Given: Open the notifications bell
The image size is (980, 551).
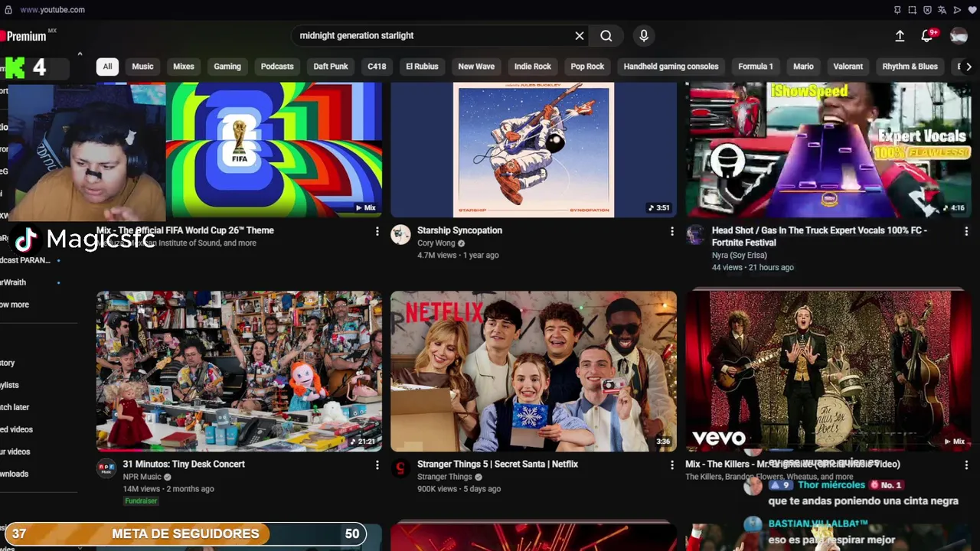Looking at the screenshot, I should tap(927, 36).
